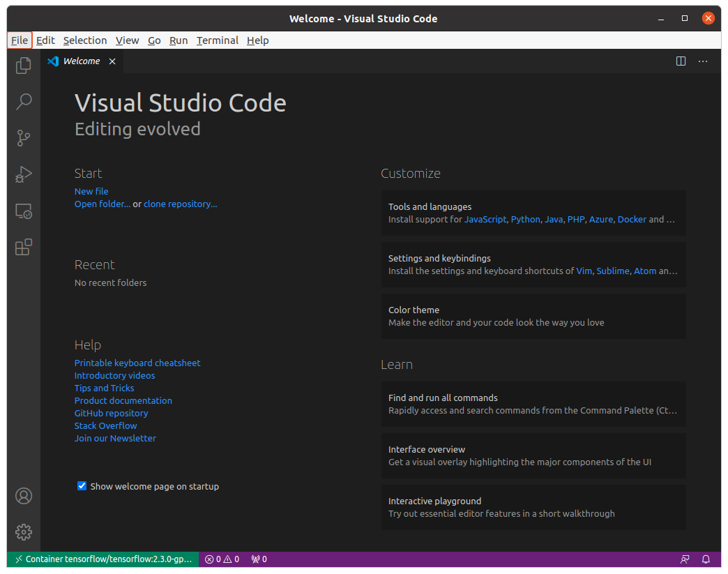Open the Interactive playground card
Viewport: 728px width, 574px height.
(533, 507)
